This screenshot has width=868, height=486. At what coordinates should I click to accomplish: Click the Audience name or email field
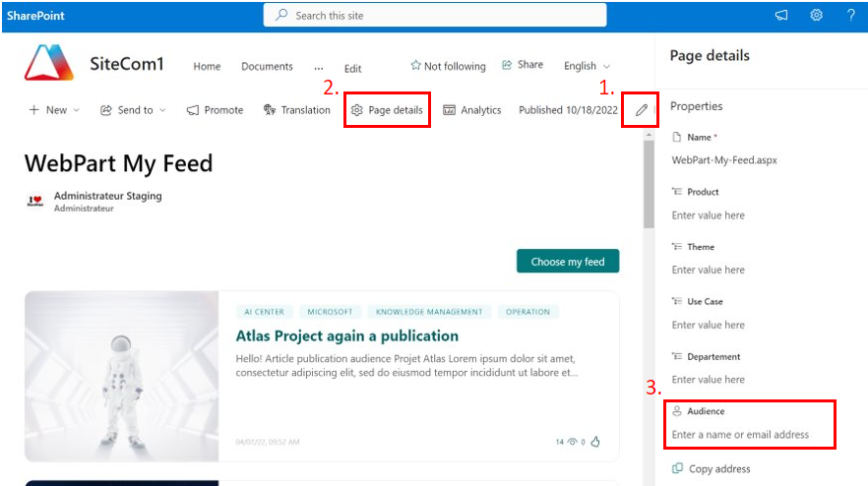pos(740,435)
